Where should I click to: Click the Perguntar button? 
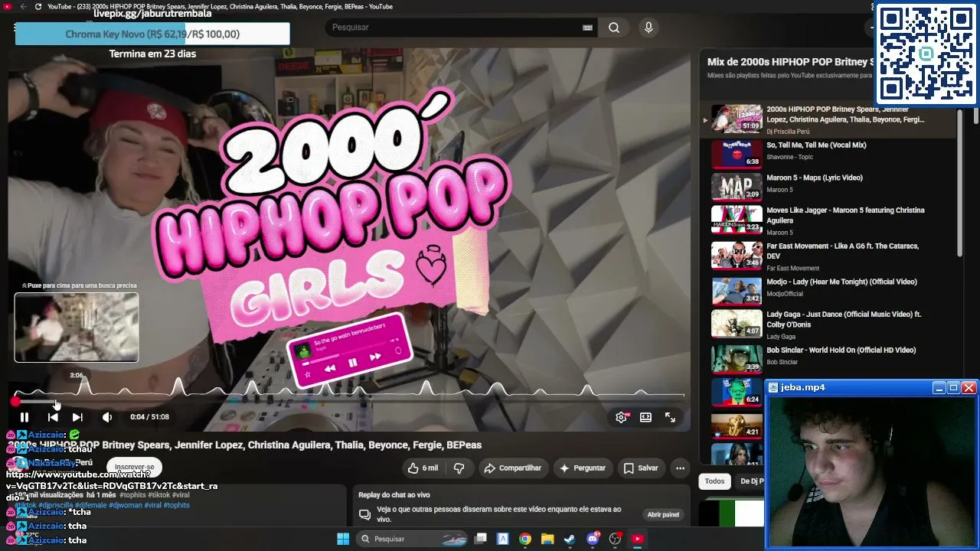(x=583, y=468)
